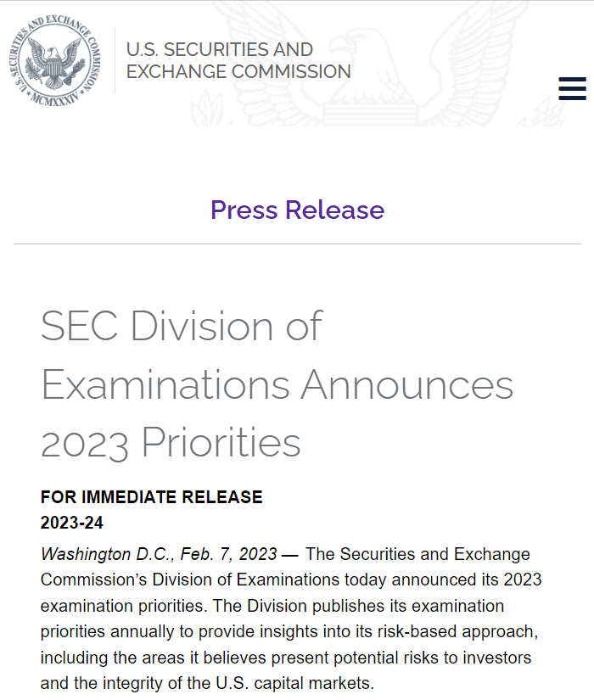Select the purple Press Release heading
The height and width of the screenshot is (700, 594).
[x=297, y=210]
